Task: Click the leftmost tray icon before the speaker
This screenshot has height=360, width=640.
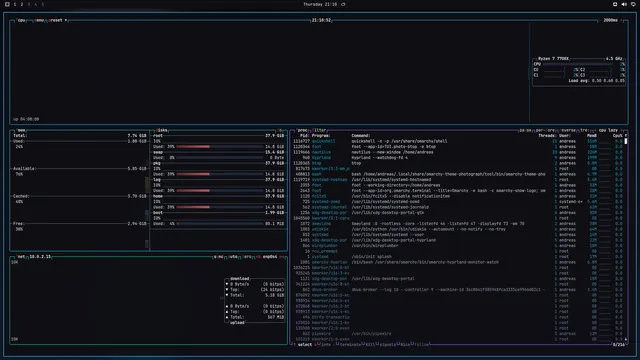Action: click(x=615, y=4)
